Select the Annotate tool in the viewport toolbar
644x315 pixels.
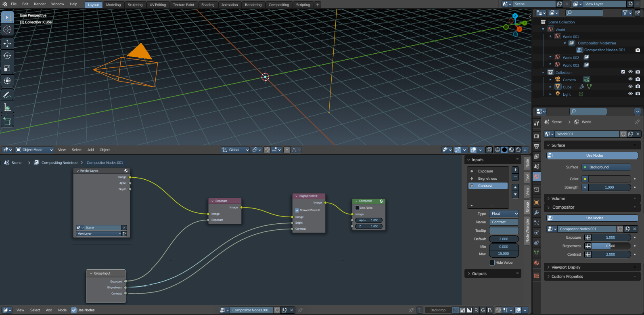[7, 95]
